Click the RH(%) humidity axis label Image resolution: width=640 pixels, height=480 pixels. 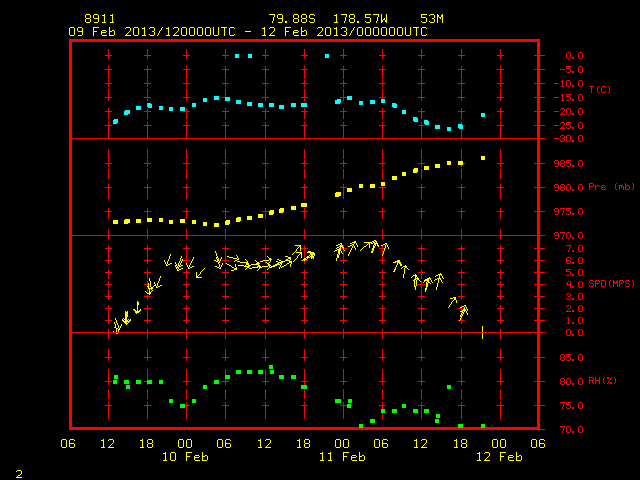tap(602, 381)
